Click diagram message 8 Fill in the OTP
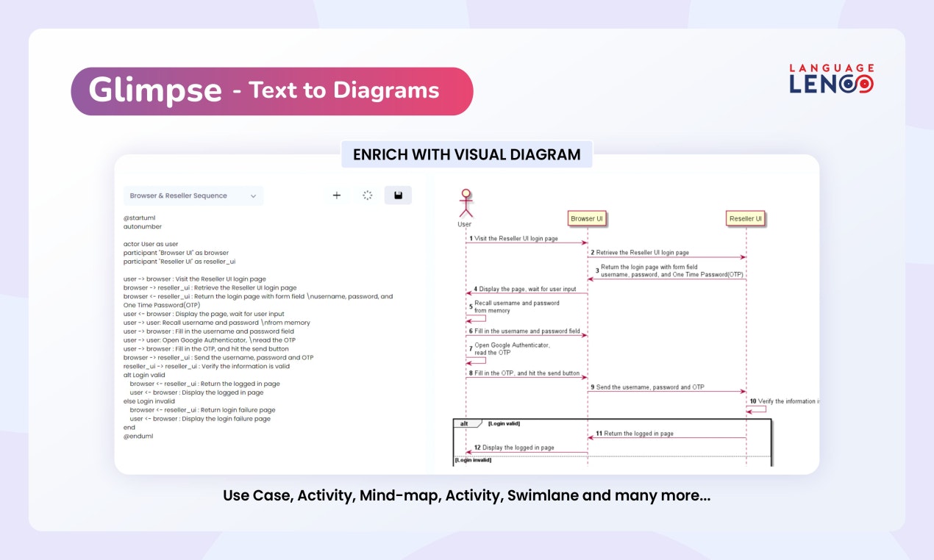The image size is (934, 560). click(524, 373)
